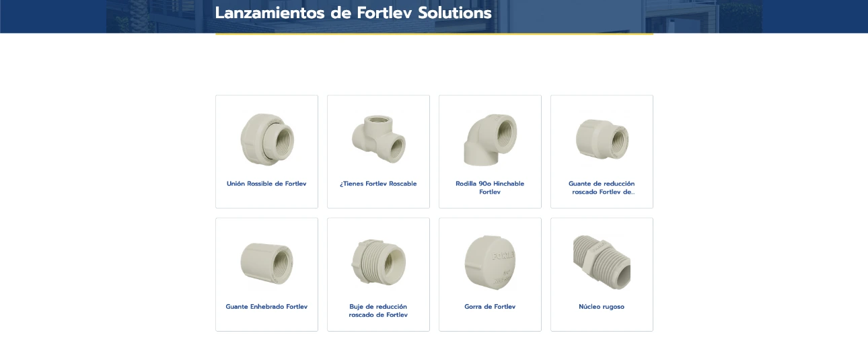Click the Rodilla 90o Hinchable Fortlev title
Viewport: 868px width, 337px height.
490,188
